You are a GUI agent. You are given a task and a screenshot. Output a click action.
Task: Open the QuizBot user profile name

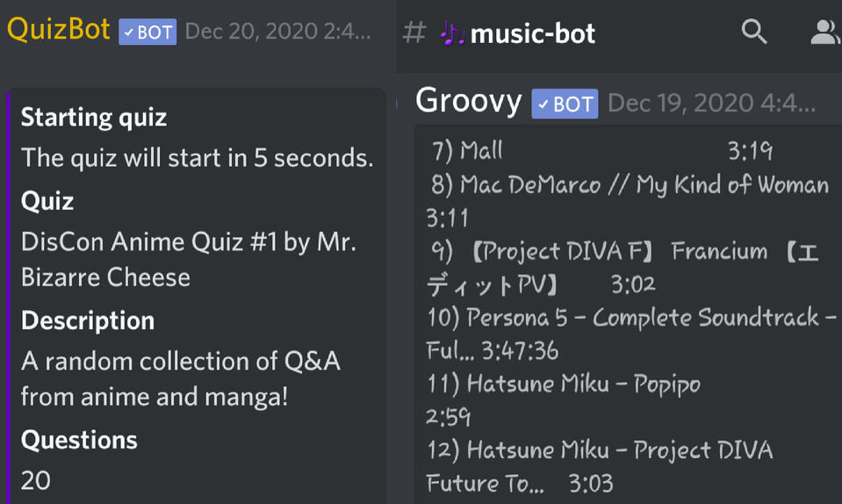[58, 30]
